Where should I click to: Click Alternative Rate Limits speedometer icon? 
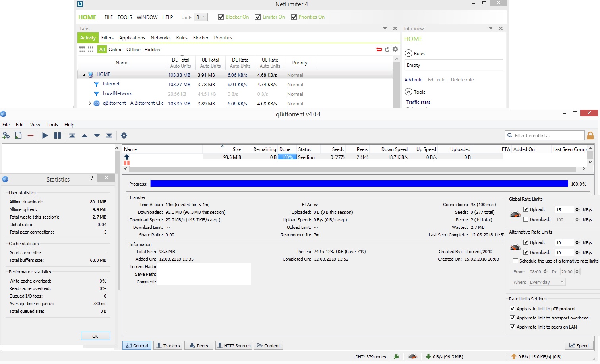click(515, 247)
